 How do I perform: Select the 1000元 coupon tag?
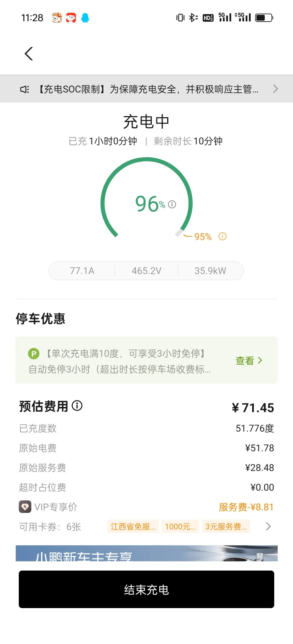[180, 526]
